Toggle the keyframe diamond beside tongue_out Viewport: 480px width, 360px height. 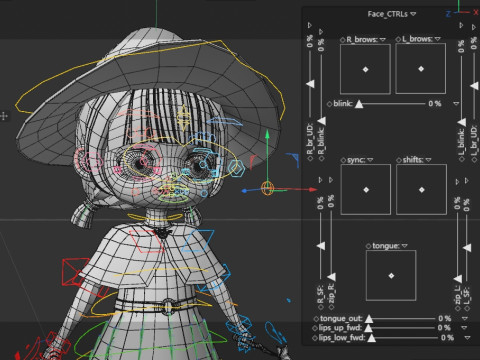coord(316,319)
